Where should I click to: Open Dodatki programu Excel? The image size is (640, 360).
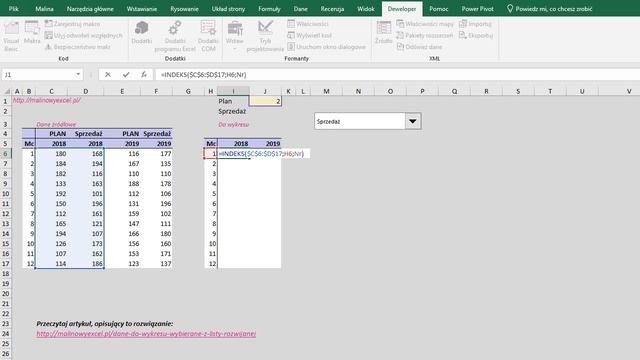pos(175,37)
